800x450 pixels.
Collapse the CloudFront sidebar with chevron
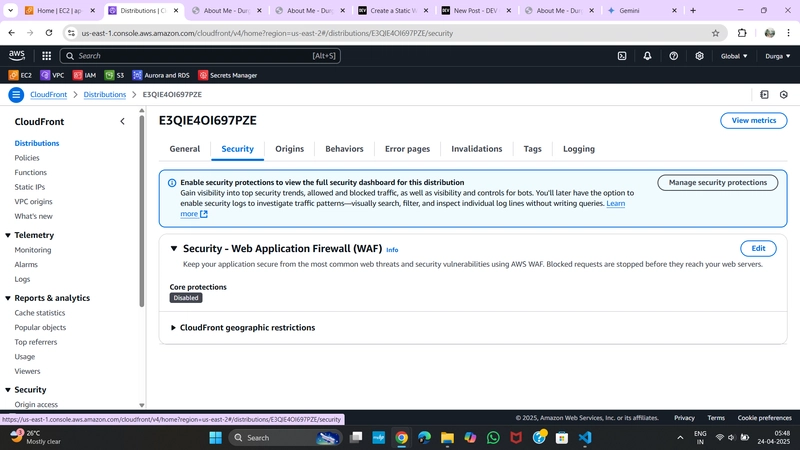coord(122,121)
